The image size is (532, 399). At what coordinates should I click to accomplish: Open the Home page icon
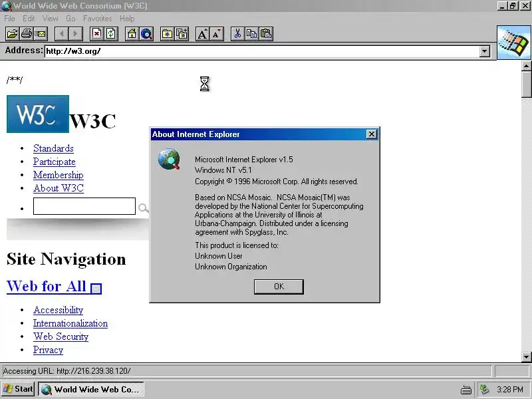pyautogui.click(x=132, y=34)
